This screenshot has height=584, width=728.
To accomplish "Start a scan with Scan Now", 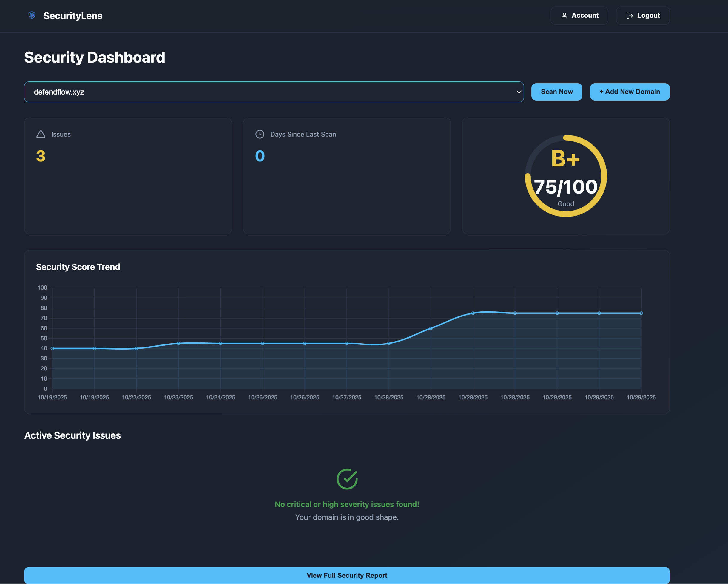I will (x=556, y=92).
